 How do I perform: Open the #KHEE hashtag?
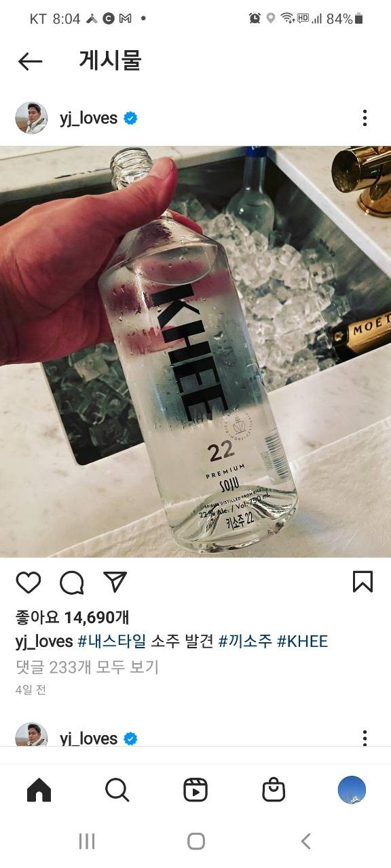tap(302, 641)
